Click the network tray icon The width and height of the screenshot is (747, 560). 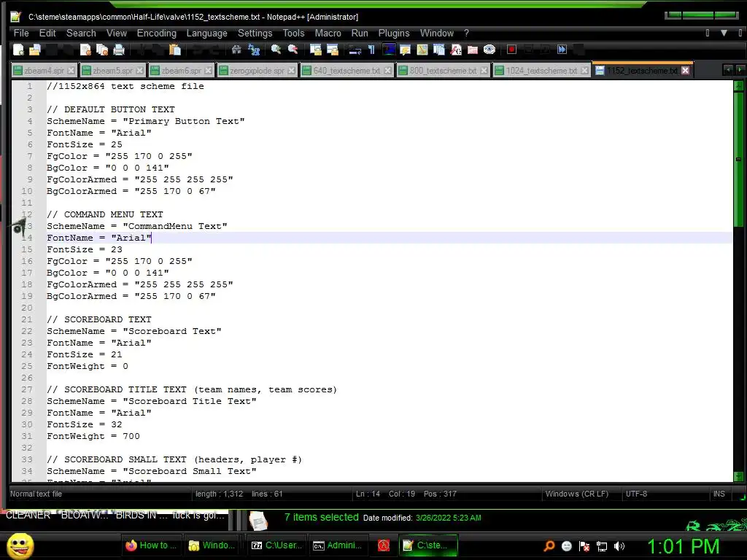[x=602, y=546]
